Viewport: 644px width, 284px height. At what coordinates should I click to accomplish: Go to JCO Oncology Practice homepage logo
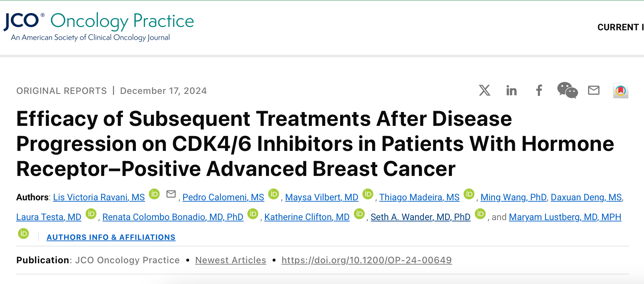point(99,26)
